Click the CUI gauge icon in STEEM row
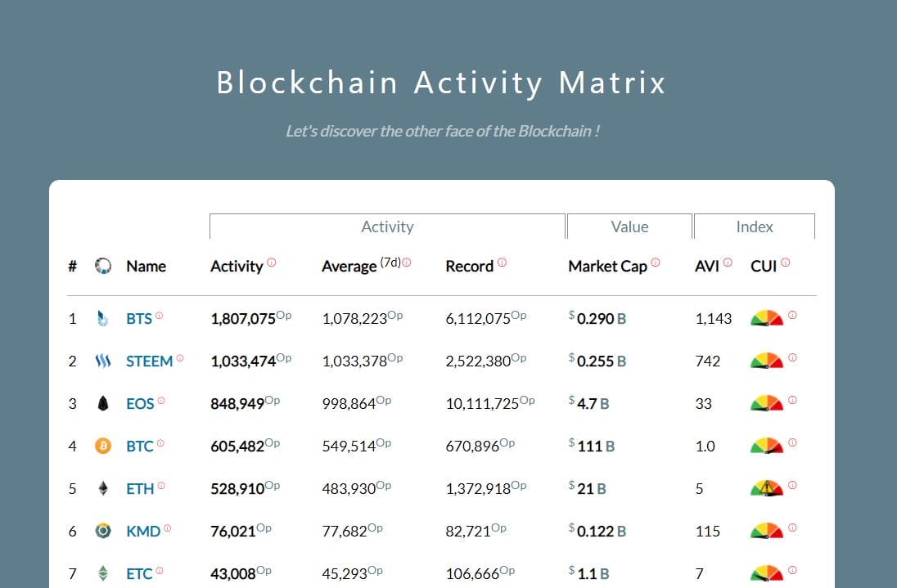This screenshot has width=897, height=588. point(767,361)
